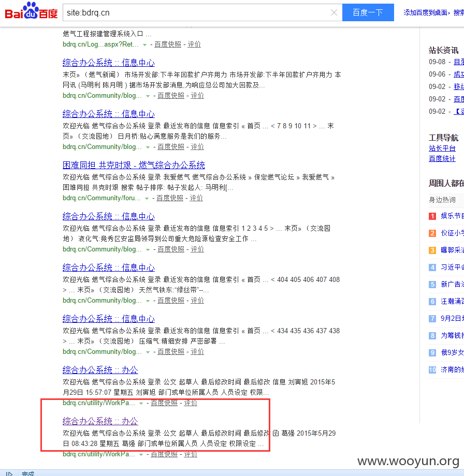Click 评价 for the 燃气工程报建管理系统入口 result
The height and width of the screenshot is (476, 464).
194,44
